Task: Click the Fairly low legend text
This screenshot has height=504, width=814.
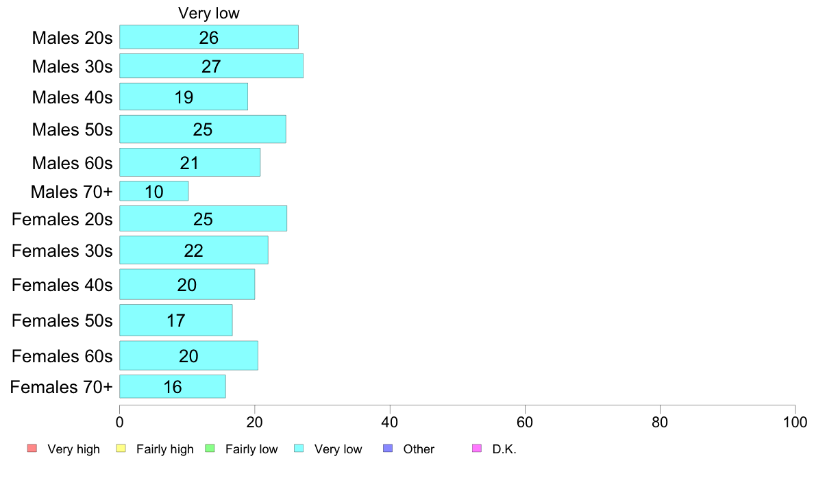Action: point(251,449)
